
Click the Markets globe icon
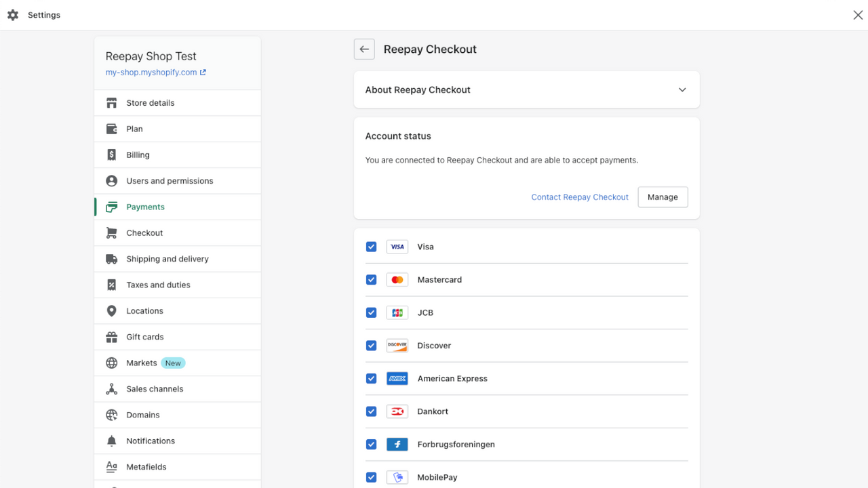click(x=112, y=363)
